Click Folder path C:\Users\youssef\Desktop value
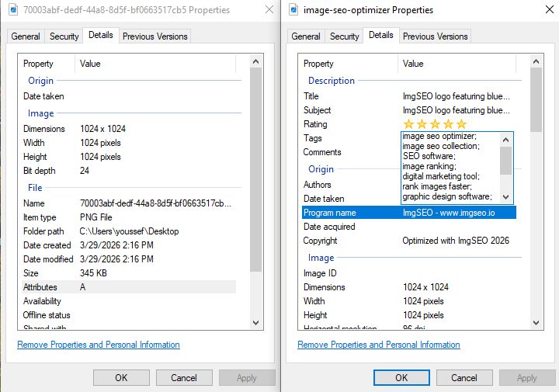 pos(129,231)
